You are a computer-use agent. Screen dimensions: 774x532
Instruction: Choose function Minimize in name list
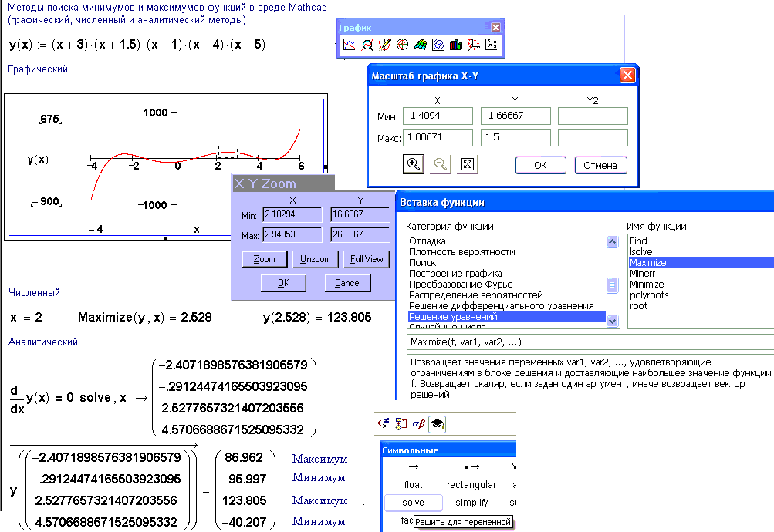[x=701, y=285]
